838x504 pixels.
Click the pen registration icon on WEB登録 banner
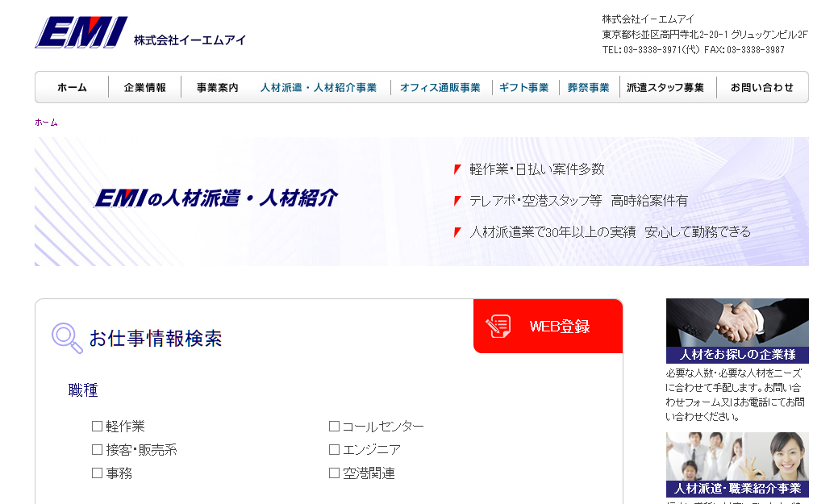pyautogui.click(x=498, y=326)
